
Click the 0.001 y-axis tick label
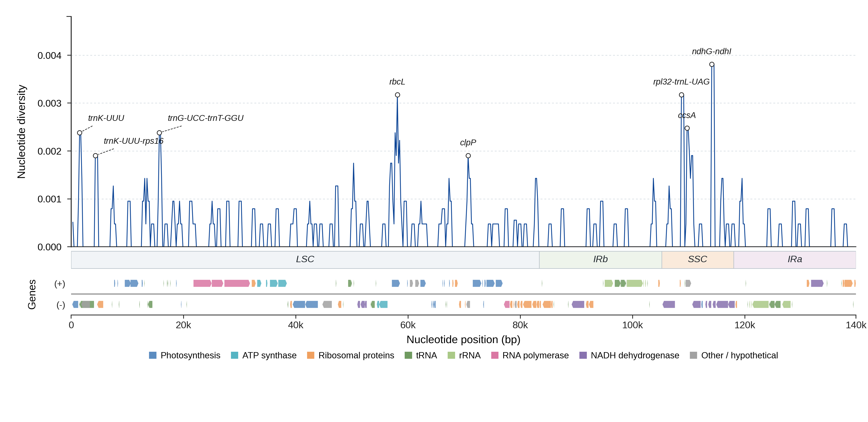click(x=50, y=199)
